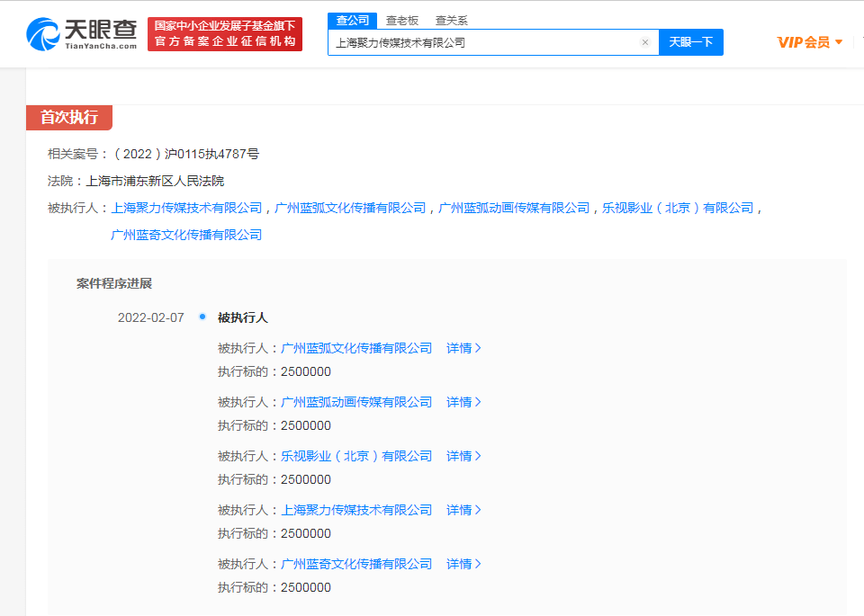This screenshot has width=864, height=616.
Task: View 详情 for 上海聚力传媒技术有限公司
Action: click(463, 510)
